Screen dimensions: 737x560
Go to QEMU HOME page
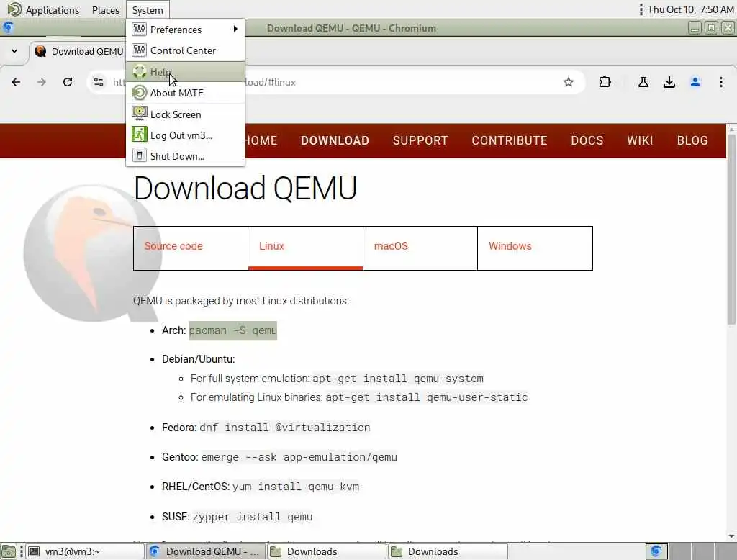click(261, 140)
